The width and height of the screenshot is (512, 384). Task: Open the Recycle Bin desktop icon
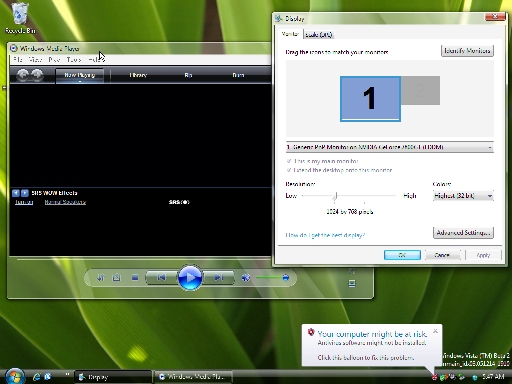click(20, 18)
